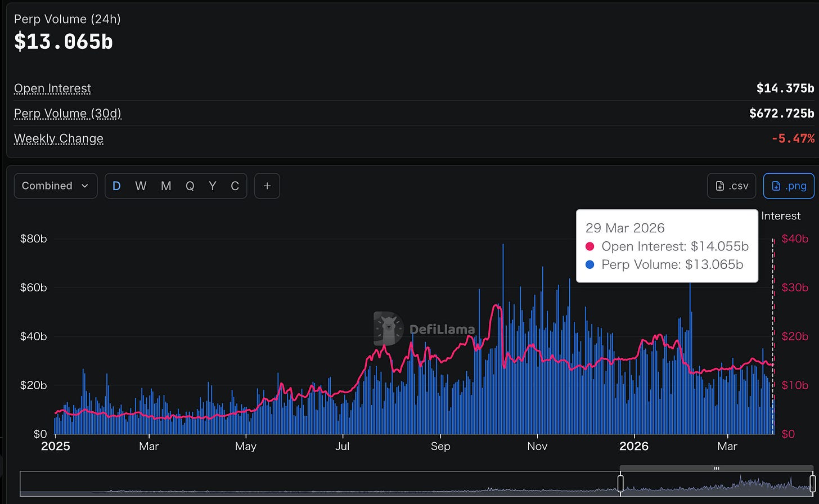
Task: Open the Weekly Change label
Action: (x=58, y=138)
